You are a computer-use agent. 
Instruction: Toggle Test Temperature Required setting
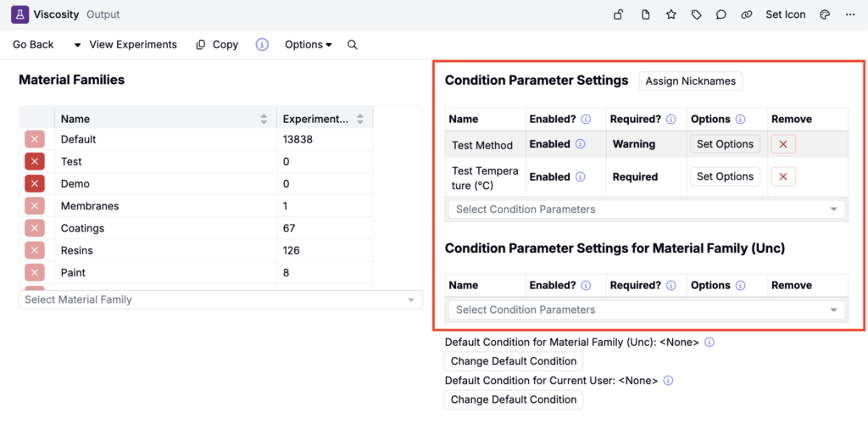635,177
